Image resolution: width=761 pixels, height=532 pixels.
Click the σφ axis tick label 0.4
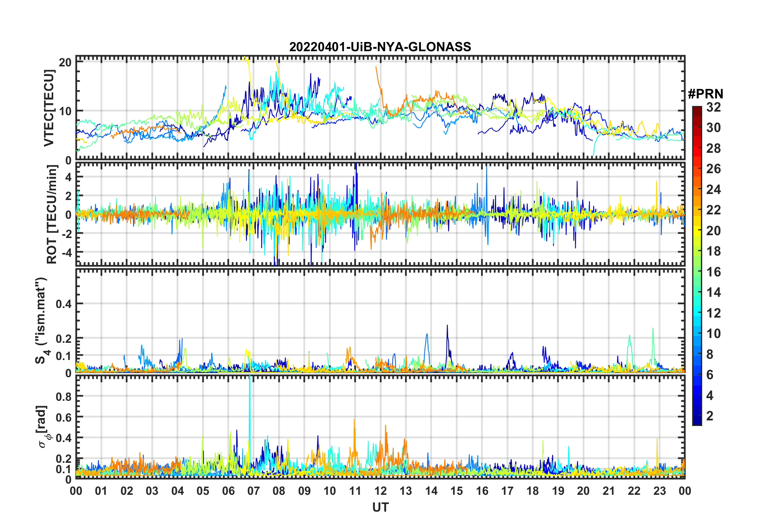(64, 438)
